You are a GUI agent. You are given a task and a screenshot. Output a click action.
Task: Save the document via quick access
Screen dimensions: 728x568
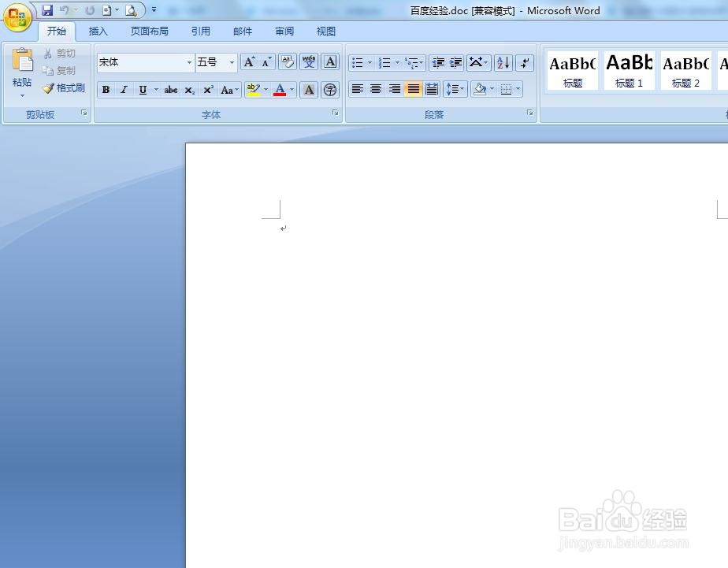[47, 9]
